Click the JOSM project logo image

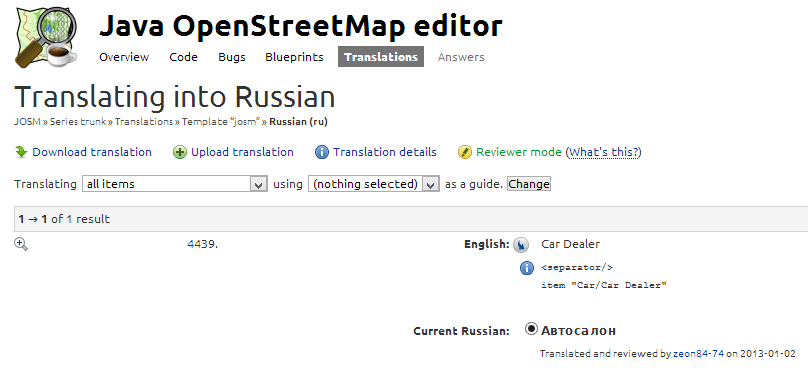point(46,37)
